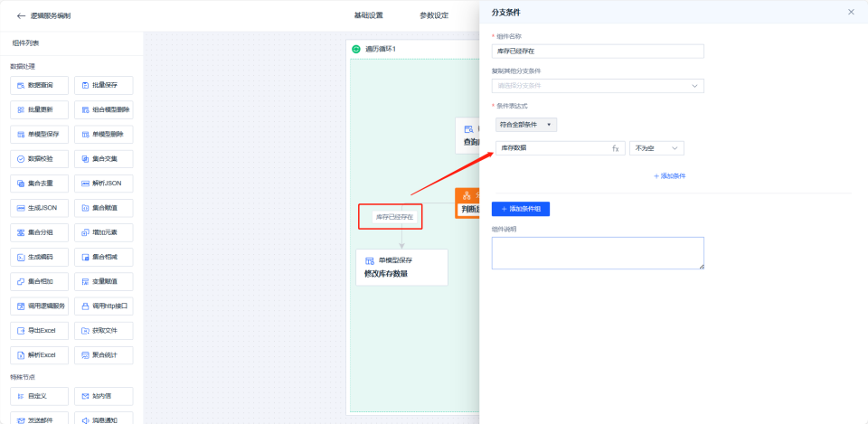This screenshot has height=424, width=868.
Task: Select the 集合交集 component icon
Action: (85, 159)
